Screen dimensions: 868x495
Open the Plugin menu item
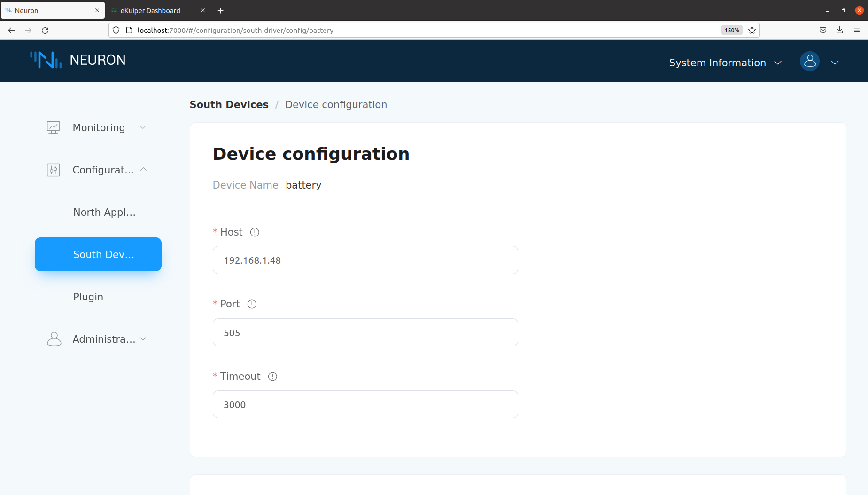pyautogui.click(x=88, y=297)
